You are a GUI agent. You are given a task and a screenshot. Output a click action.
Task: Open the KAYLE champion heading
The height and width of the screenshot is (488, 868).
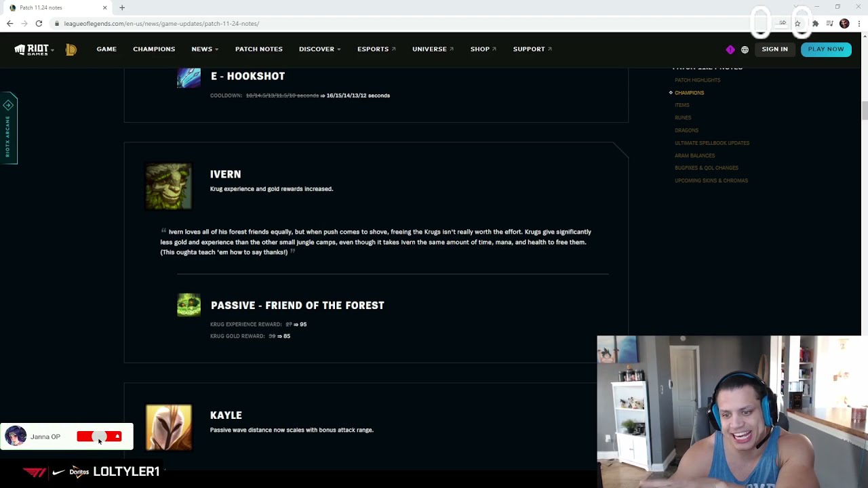coord(226,415)
